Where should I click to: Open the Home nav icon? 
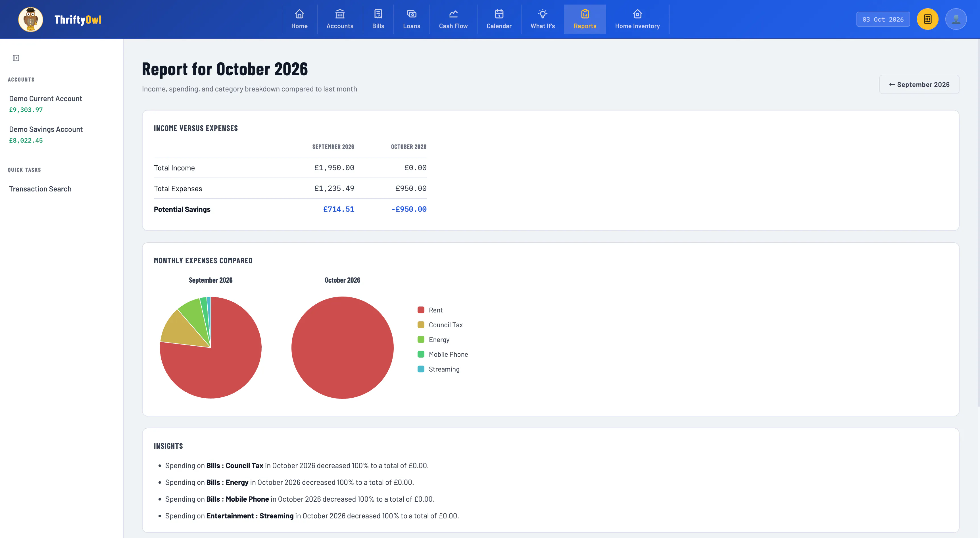tap(299, 14)
